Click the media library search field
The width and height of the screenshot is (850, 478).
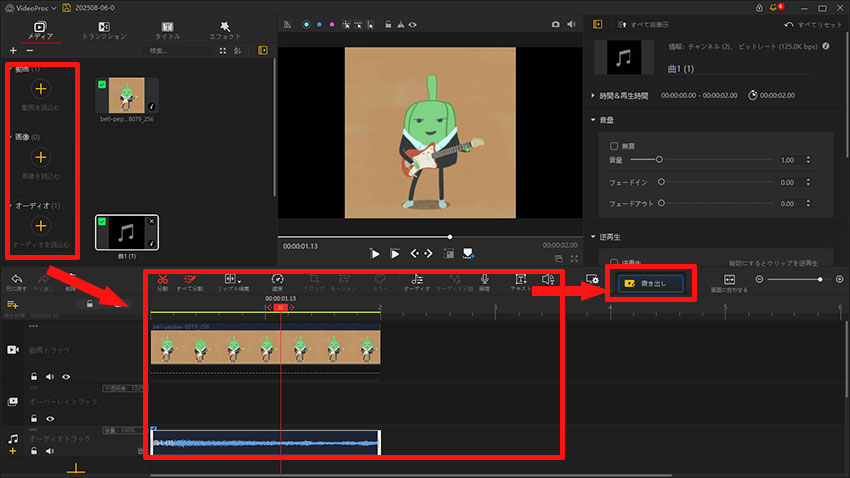(179, 50)
